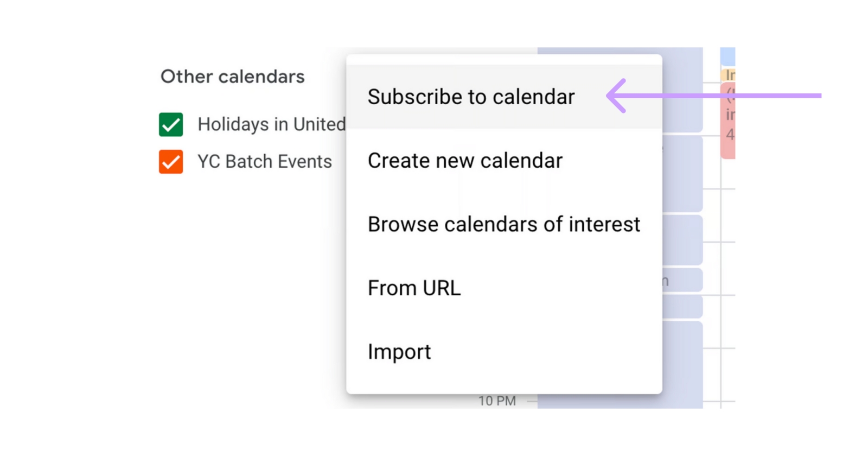868x456 pixels.
Task: Open the lavender event beside "Create new calendar"
Action: pos(682,174)
